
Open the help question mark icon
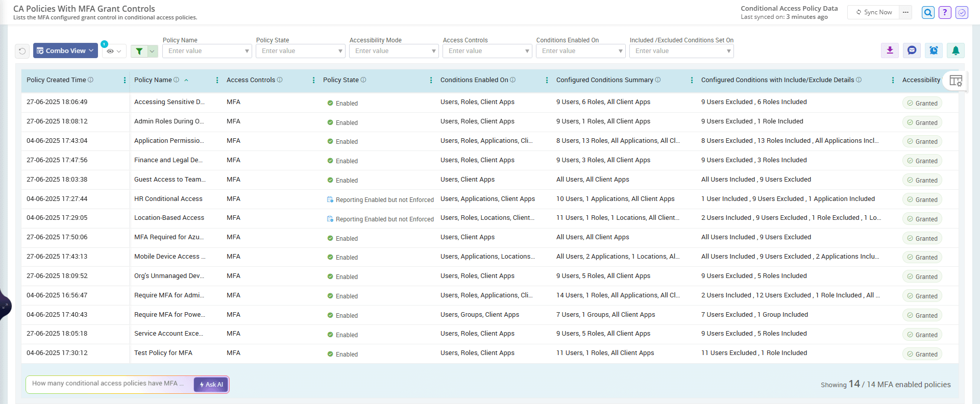point(945,12)
